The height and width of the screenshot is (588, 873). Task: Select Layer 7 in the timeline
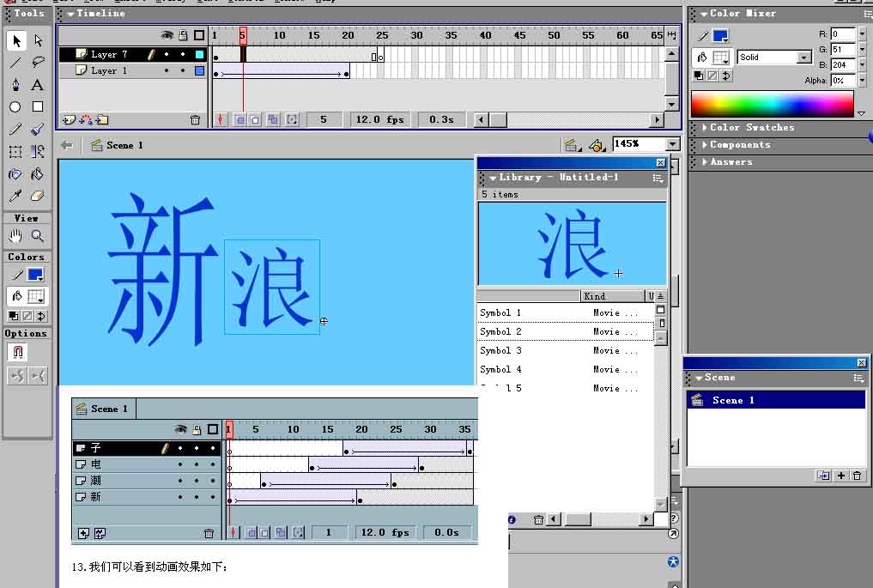(x=109, y=54)
